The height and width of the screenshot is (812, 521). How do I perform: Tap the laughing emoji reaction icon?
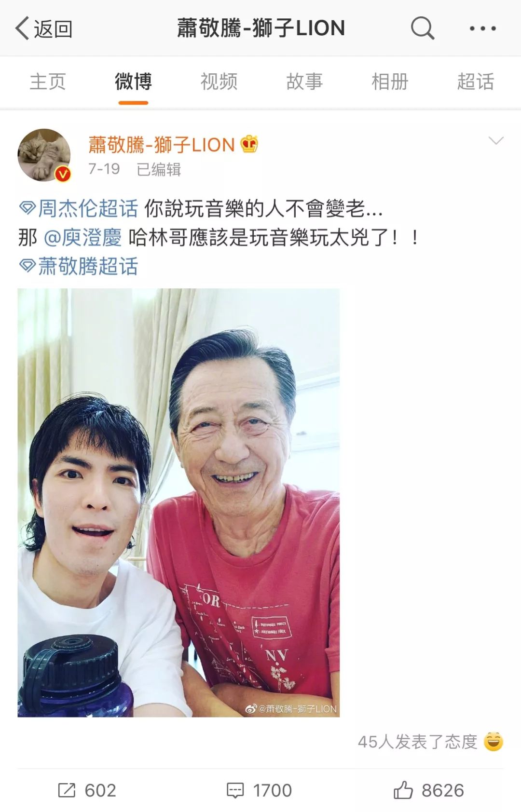tap(494, 741)
